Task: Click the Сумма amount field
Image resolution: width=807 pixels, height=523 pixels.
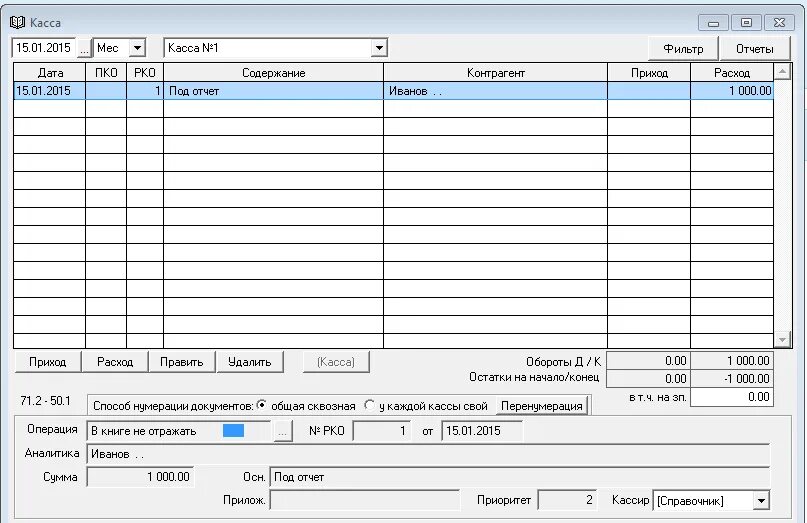Action: (x=141, y=477)
